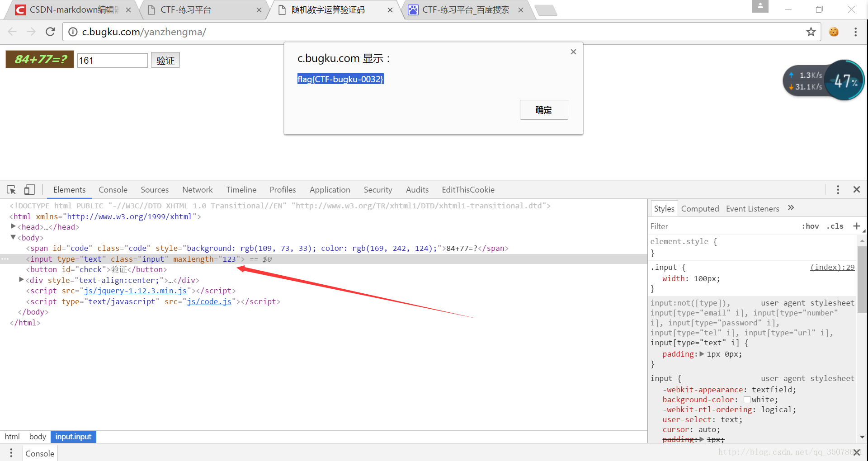Select the span id="code" element row
The width and height of the screenshot is (868, 461).
[324, 248]
